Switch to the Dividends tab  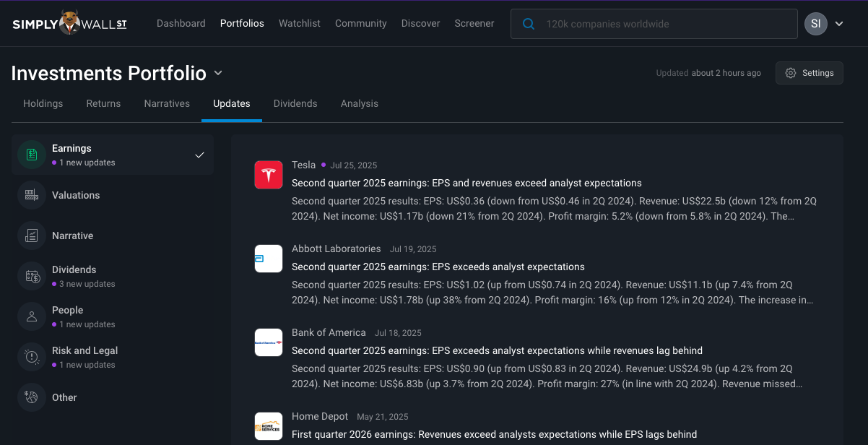(x=295, y=103)
